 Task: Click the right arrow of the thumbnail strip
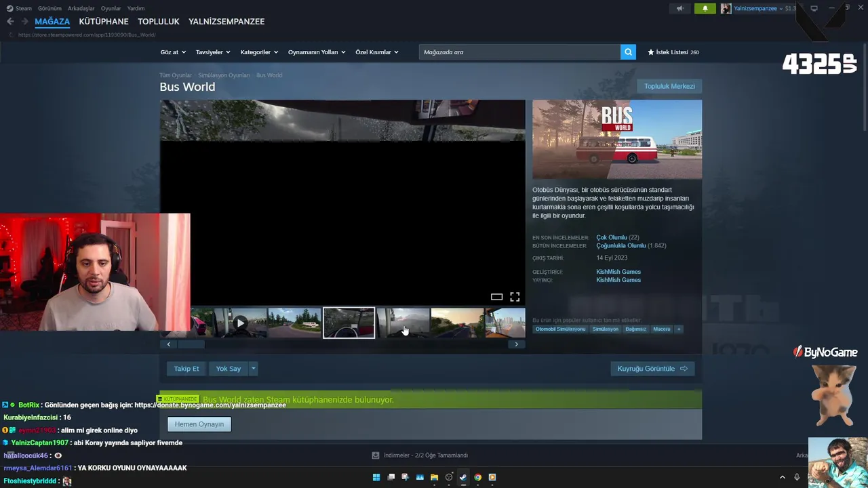(516, 344)
